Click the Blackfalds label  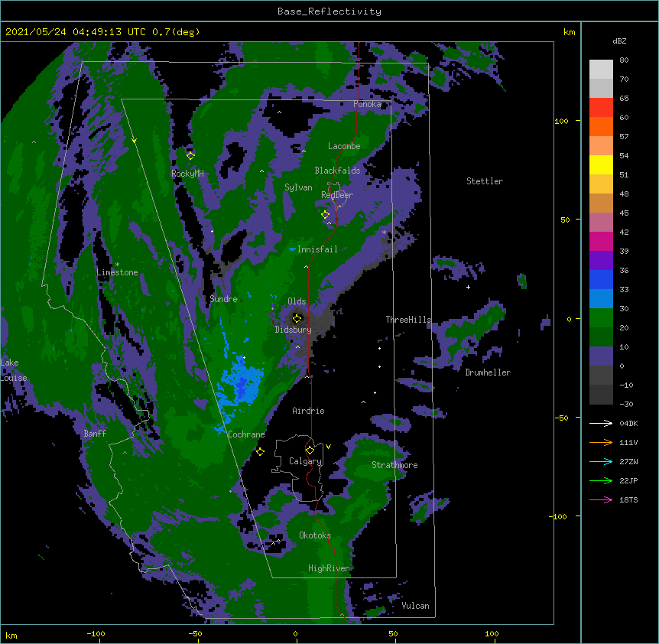point(337,171)
